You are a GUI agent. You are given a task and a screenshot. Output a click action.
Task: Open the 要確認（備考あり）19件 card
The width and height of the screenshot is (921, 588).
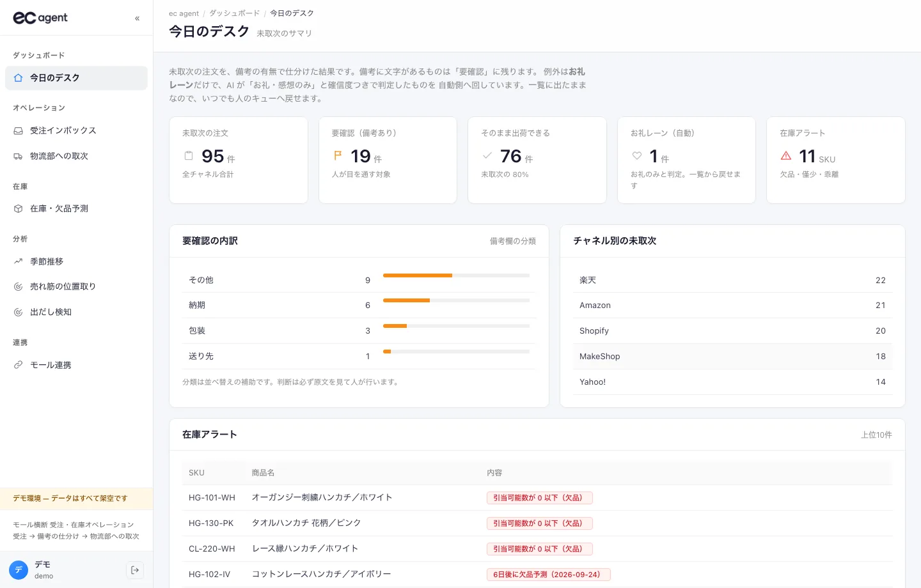click(x=388, y=160)
